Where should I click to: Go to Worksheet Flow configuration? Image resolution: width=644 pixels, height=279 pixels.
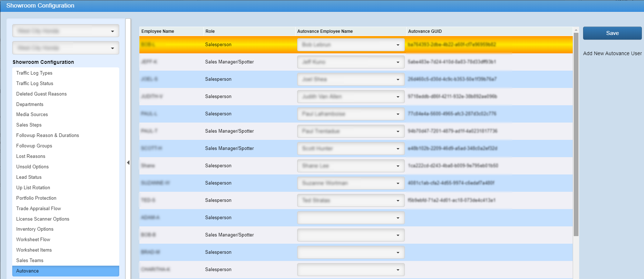(33, 239)
